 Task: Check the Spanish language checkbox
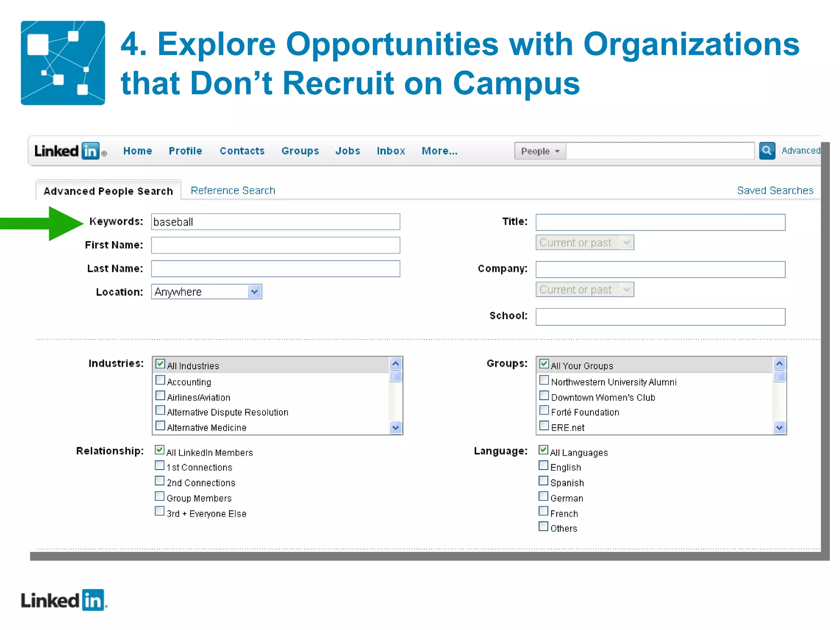[543, 481]
